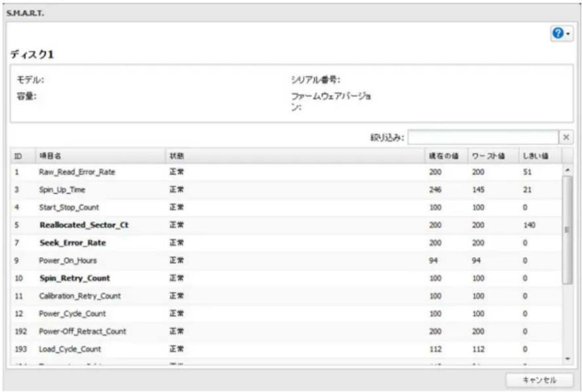Image resolution: width=582 pixels, height=392 pixels.
Task: Select the Spin_Up_Time row
Action: click(286, 190)
